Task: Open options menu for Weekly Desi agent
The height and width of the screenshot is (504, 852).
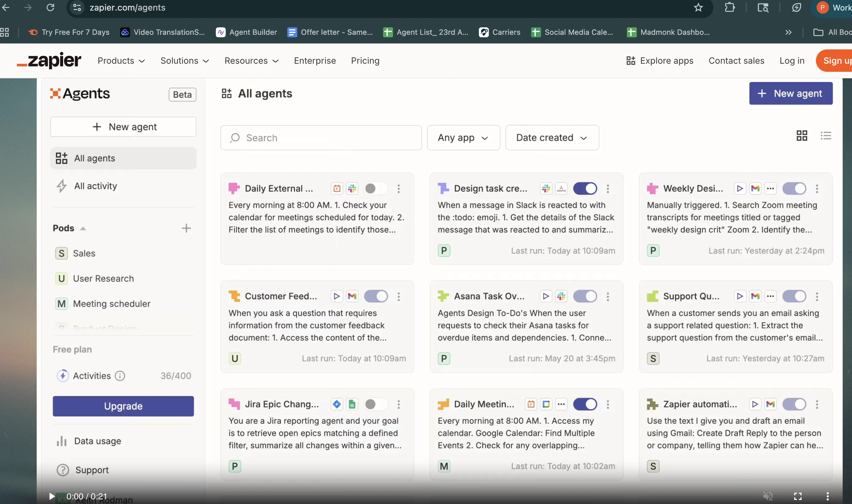Action: coord(817,189)
